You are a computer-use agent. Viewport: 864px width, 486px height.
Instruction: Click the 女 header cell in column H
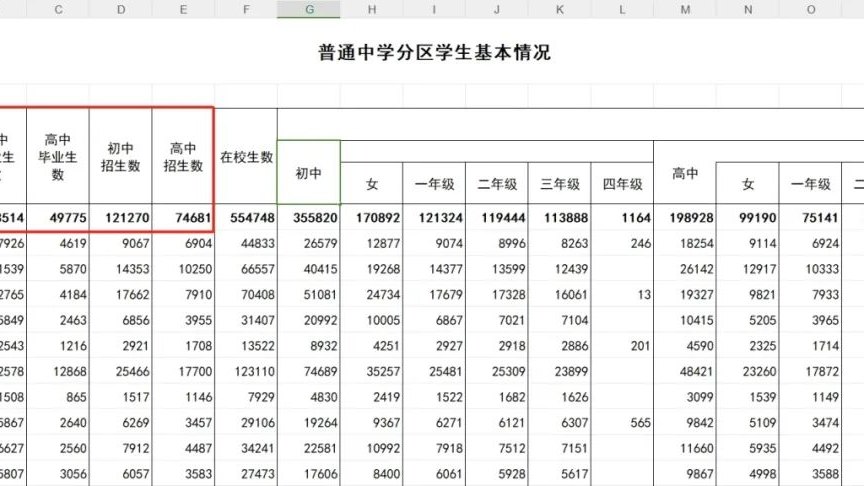(x=372, y=183)
